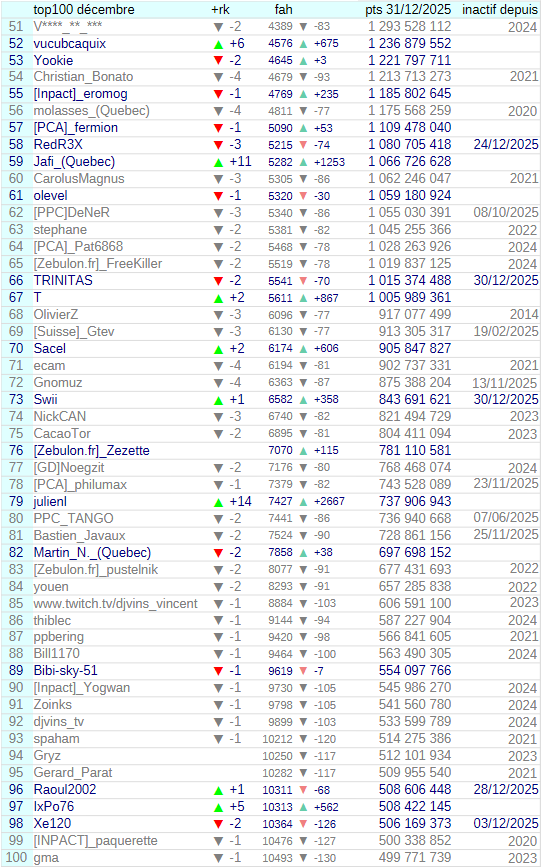Viewport: 542px width, 868px height.
Task: Click the name 'Christian_Bonato'
Action: (x=83, y=77)
